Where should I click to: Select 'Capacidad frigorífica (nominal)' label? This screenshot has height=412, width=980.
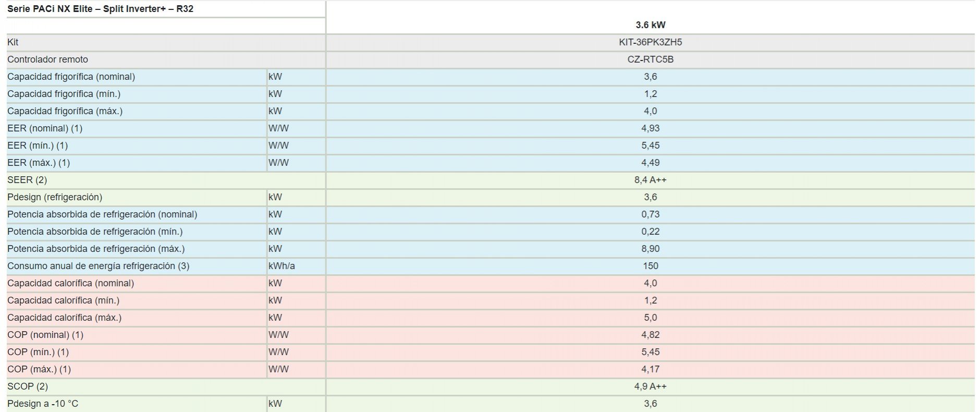pos(71,77)
